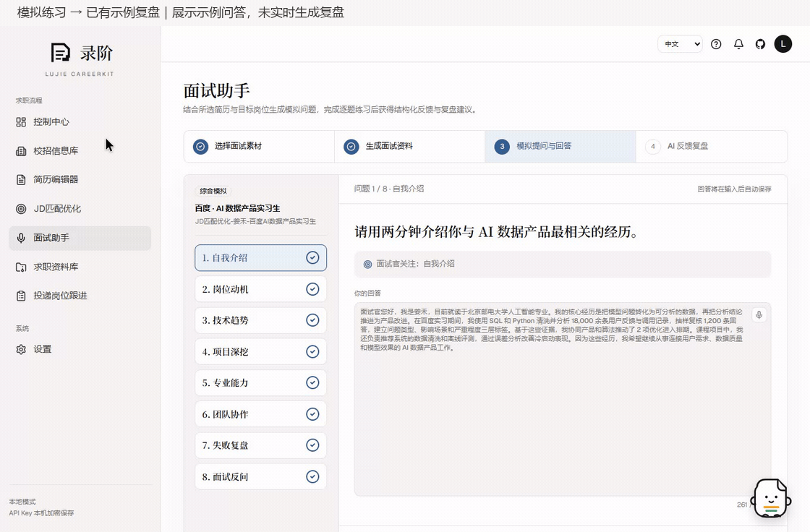Open the 中文 language dropdown

(x=680, y=44)
